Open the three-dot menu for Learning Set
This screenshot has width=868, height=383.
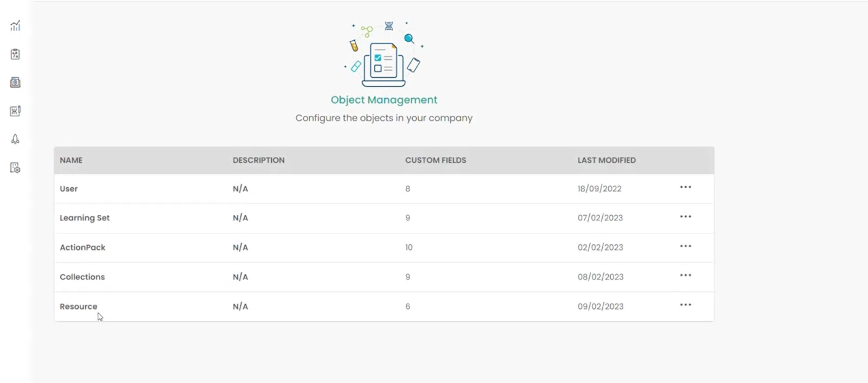click(x=685, y=216)
